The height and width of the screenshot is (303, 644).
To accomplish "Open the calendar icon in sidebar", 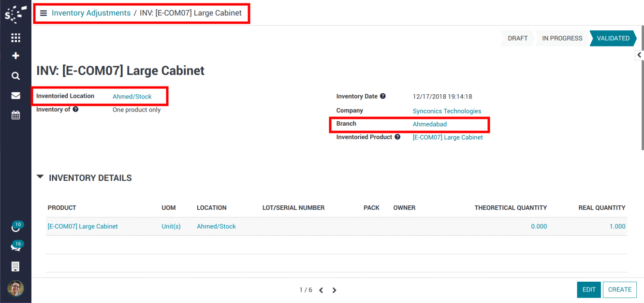I will (15, 115).
